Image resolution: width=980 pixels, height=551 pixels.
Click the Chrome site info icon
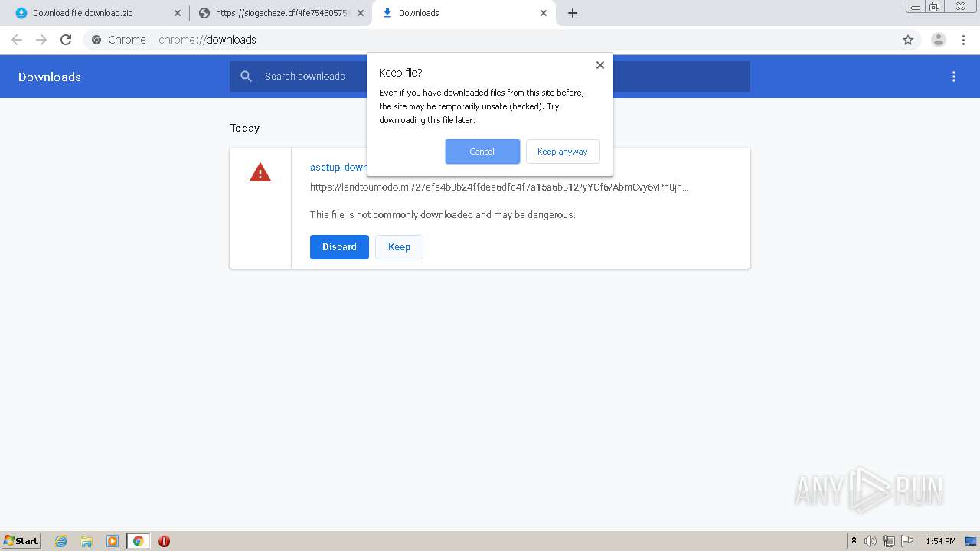(x=96, y=40)
